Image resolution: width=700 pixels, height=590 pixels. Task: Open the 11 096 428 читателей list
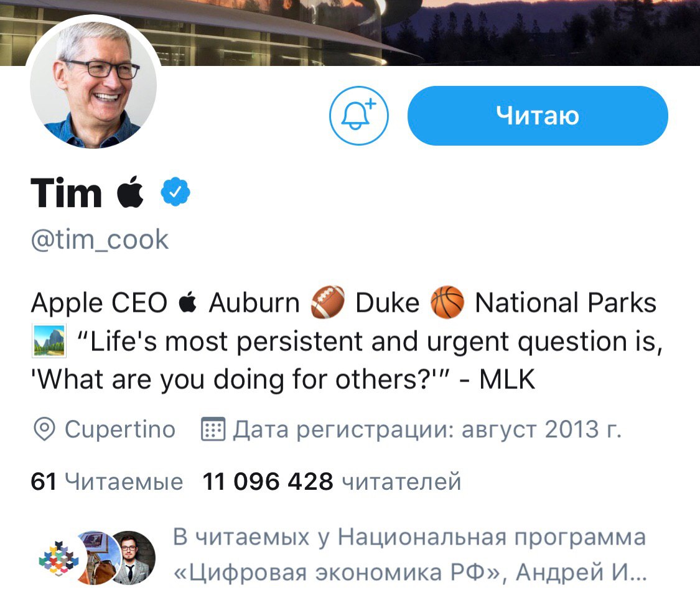332,482
